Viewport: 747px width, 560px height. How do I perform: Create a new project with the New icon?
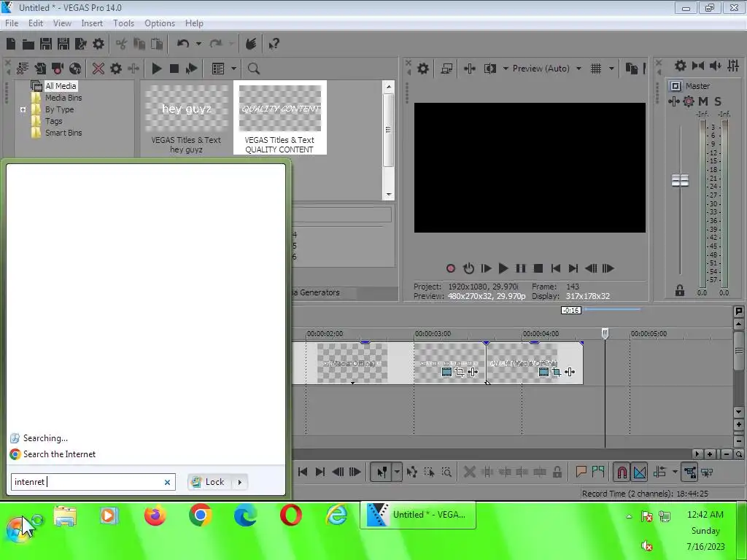point(11,44)
